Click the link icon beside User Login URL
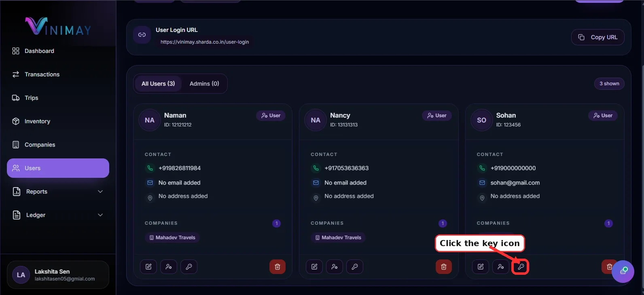 coord(142,35)
